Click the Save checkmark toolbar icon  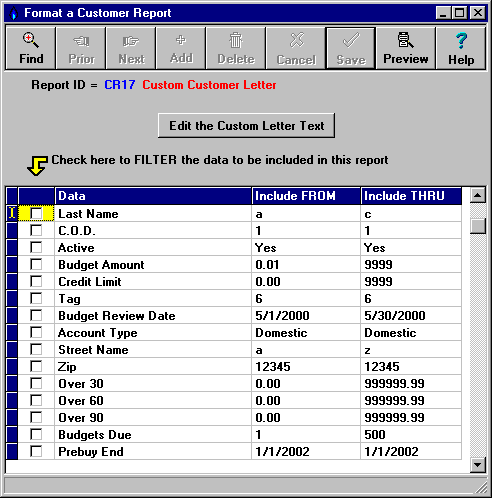coord(351,40)
